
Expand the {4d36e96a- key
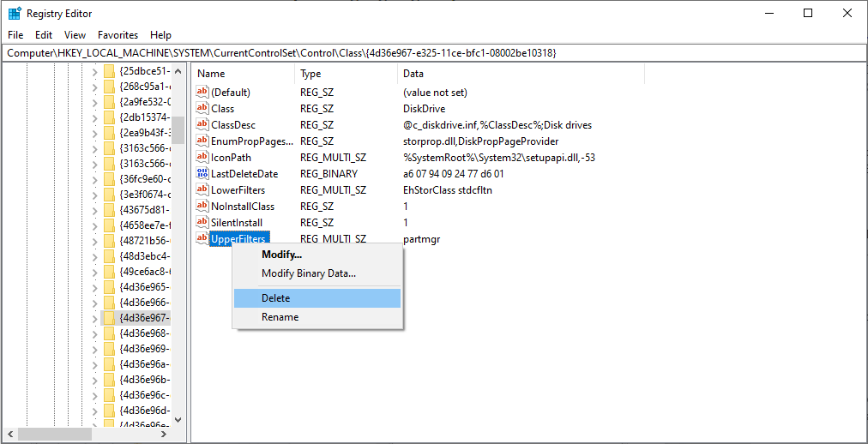click(94, 363)
